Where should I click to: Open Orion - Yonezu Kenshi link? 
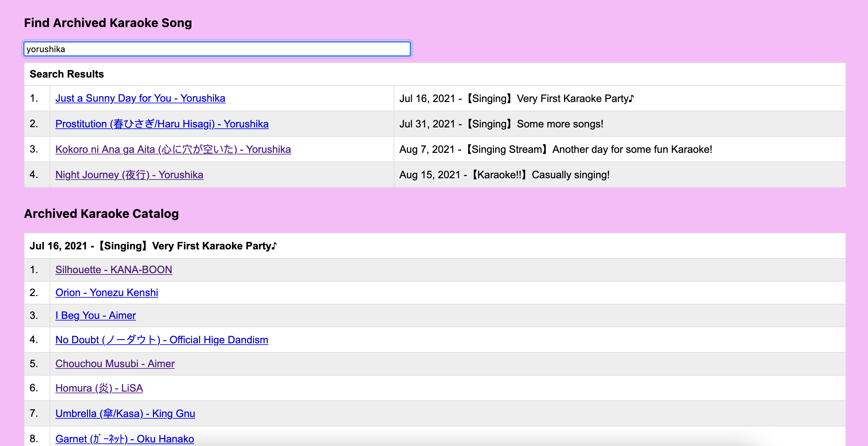point(106,293)
